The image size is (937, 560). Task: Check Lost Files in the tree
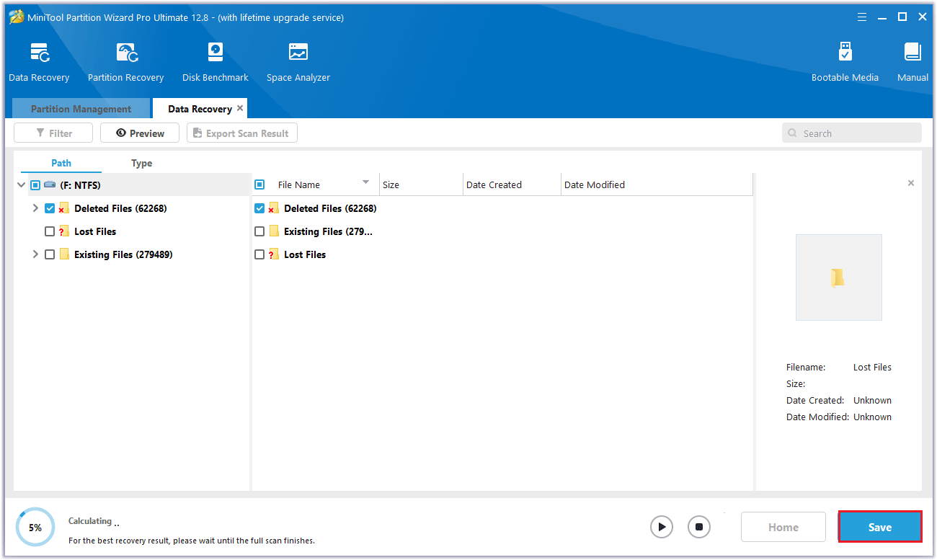pyautogui.click(x=50, y=231)
